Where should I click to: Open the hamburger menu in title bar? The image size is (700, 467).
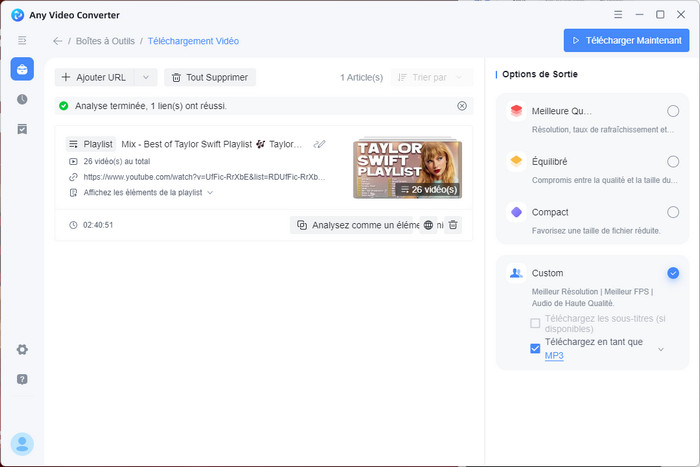(617, 15)
